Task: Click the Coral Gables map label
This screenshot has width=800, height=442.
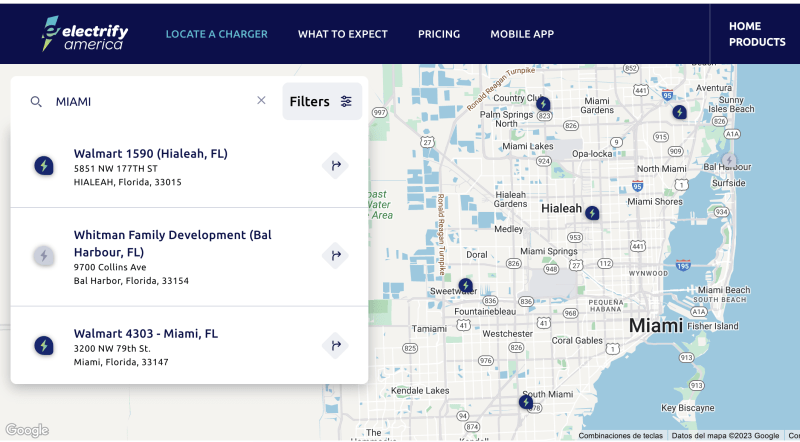Action: tap(577, 340)
